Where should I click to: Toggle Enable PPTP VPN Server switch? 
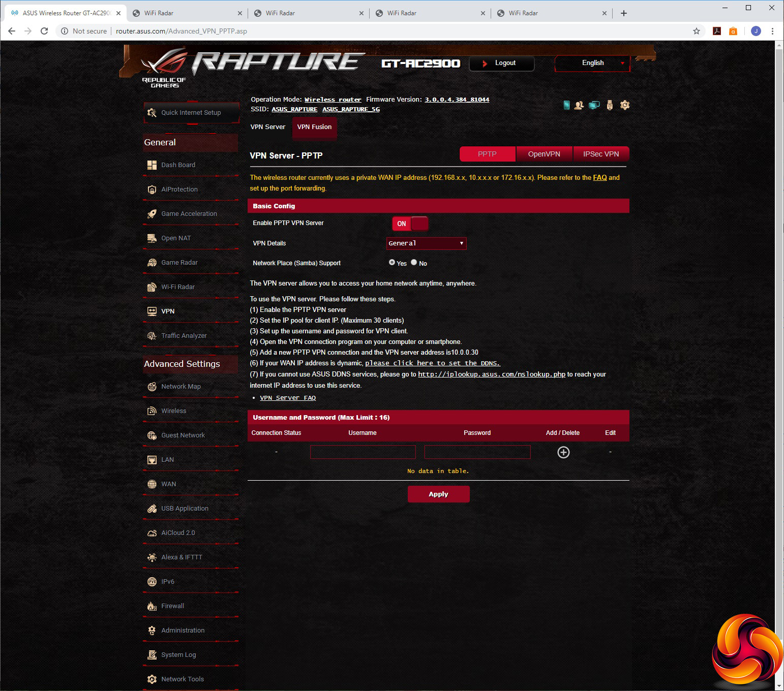click(x=410, y=224)
